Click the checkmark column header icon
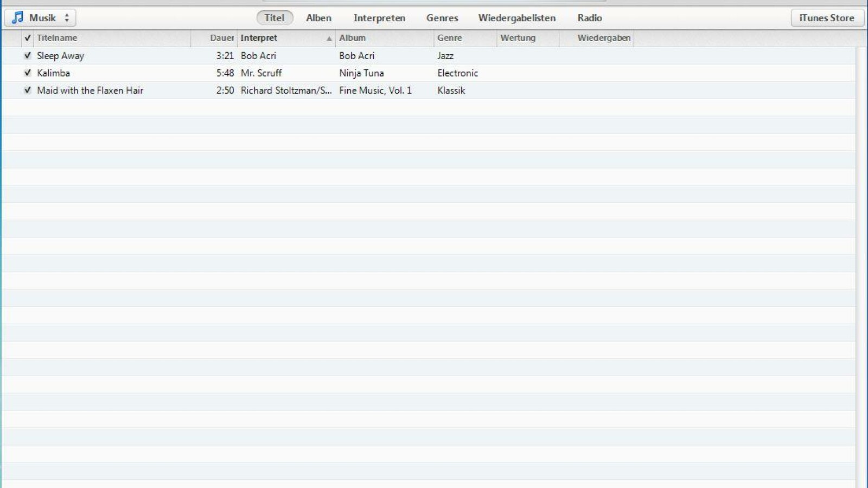 [28, 38]
